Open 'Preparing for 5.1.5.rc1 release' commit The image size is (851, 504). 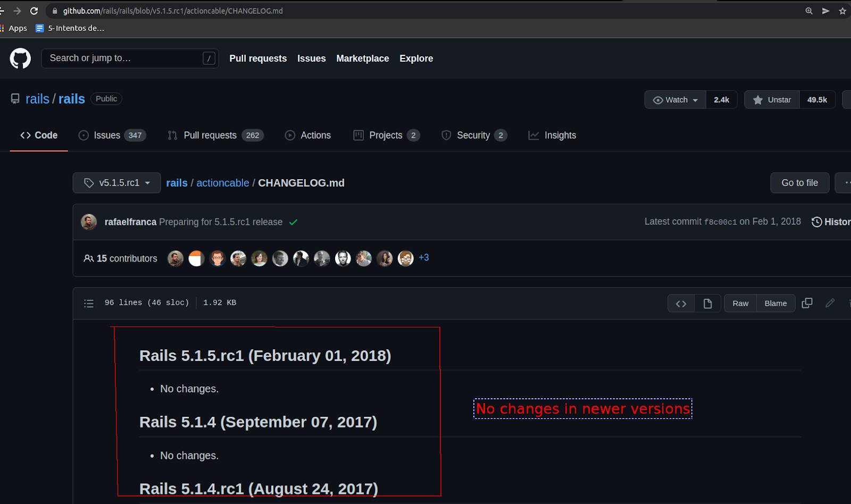point(221,222)
